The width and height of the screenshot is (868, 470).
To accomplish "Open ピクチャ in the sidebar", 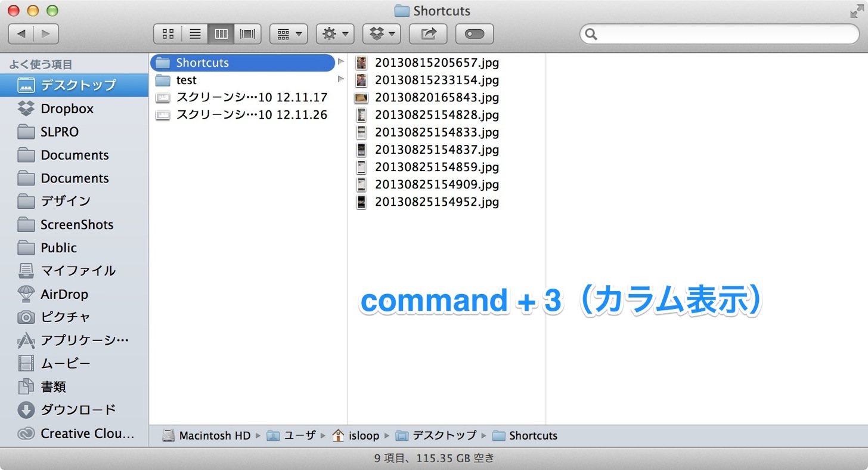I will pyautogui.click(x=74, y=317).
